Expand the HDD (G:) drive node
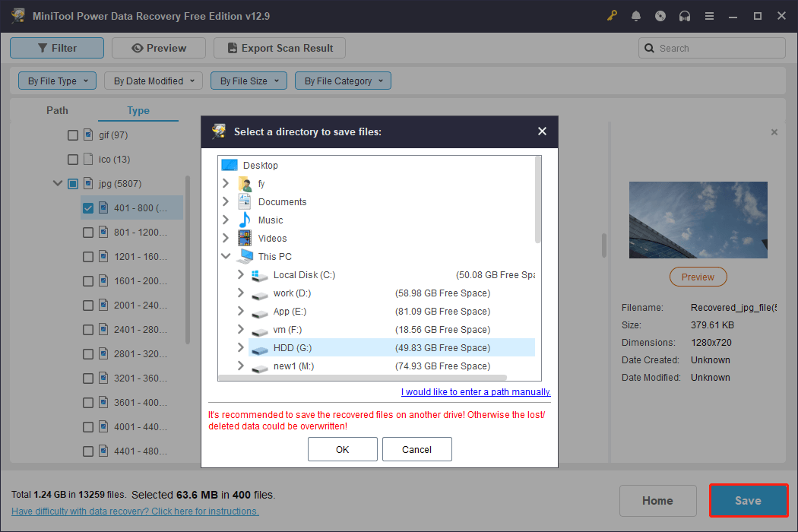The width and height of the screenshot is (798, 532). (241, 347)
